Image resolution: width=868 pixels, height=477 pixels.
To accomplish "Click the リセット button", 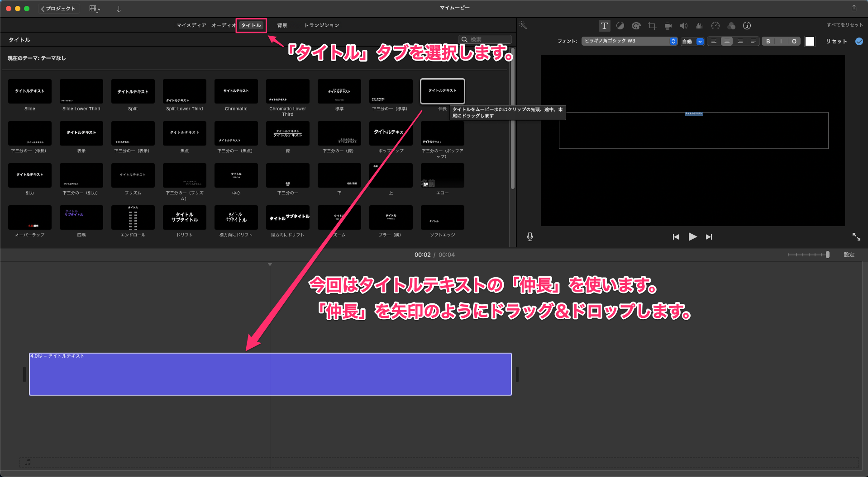I will tap(836, 41).
